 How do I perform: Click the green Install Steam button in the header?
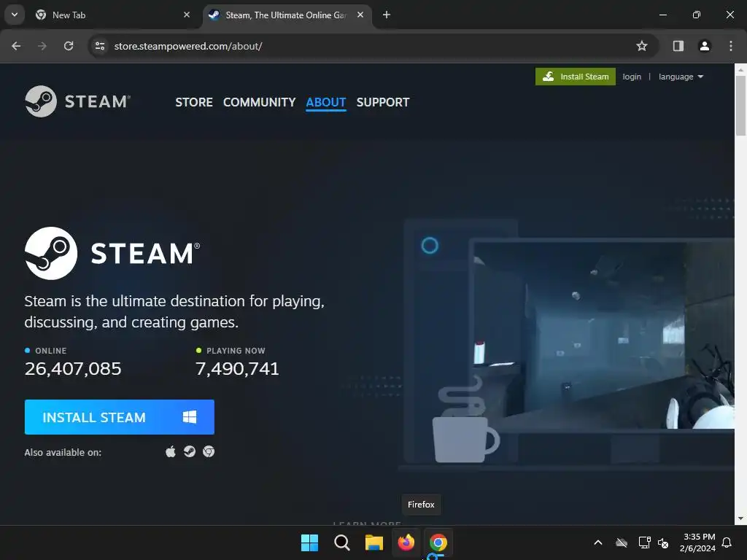pyautogui.click(x=575, y=77)
